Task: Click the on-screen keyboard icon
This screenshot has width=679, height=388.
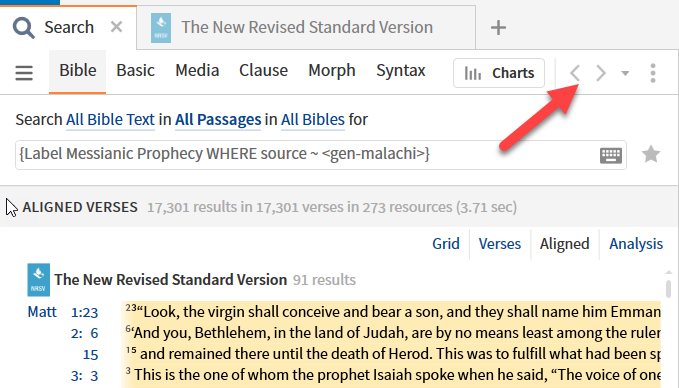Action: [611, 155]
